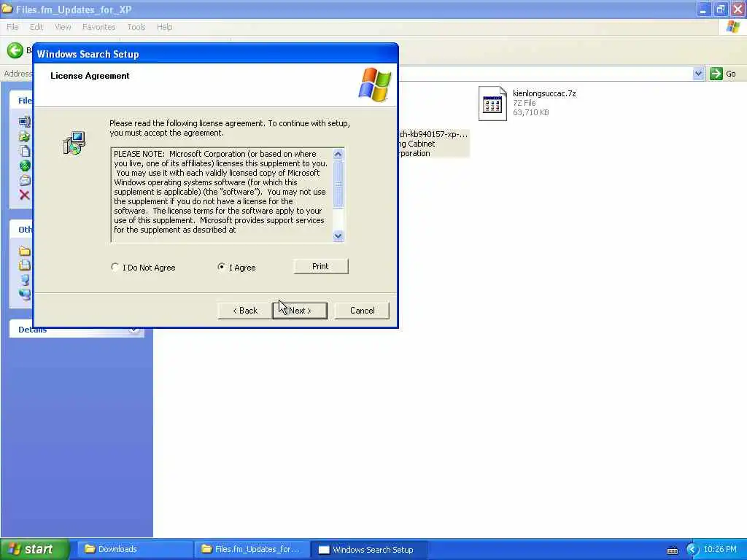Select the kienlongsuccac.7z file icon
The height and width of the screenshot is (560, 747).
click(492, 104)
